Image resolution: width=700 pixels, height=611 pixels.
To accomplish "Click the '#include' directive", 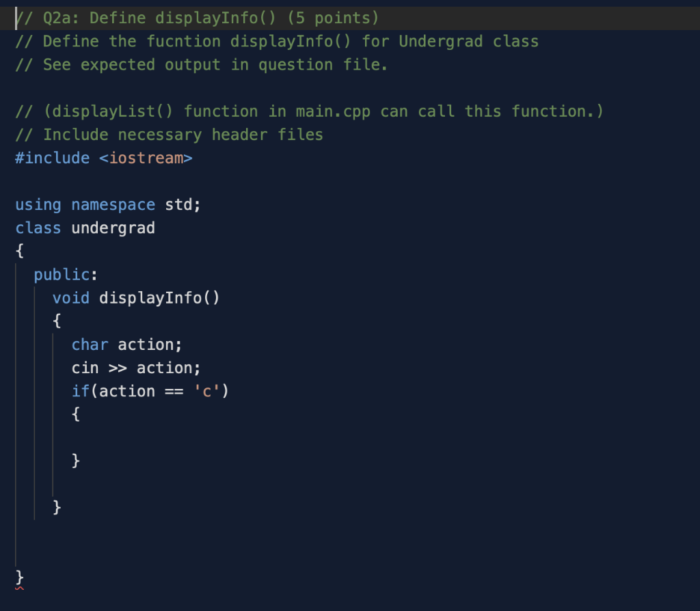I will (x=52, y=158).
